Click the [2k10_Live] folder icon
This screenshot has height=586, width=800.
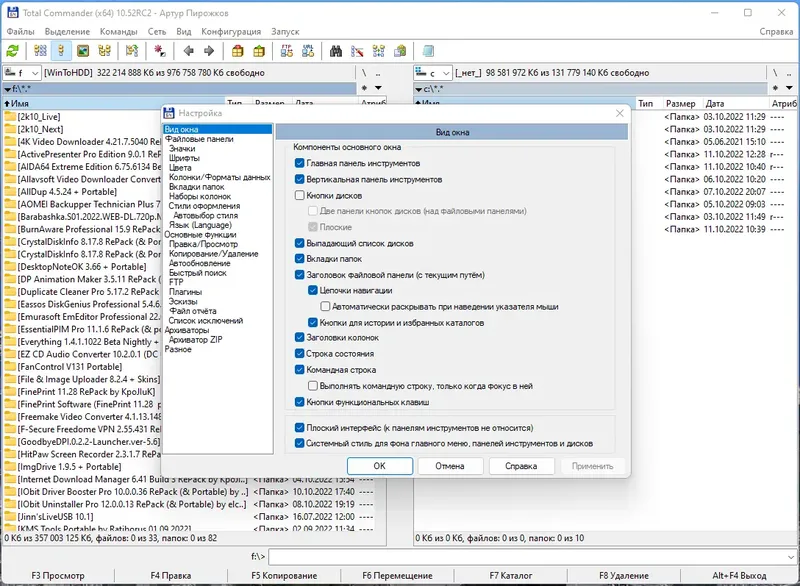[x=10, y=117]
